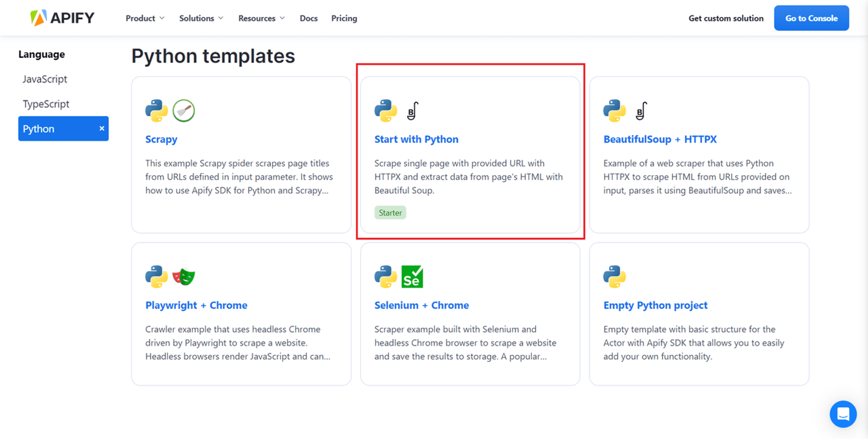
Task: Go to Pricing page
Action: tap(344, 18)
